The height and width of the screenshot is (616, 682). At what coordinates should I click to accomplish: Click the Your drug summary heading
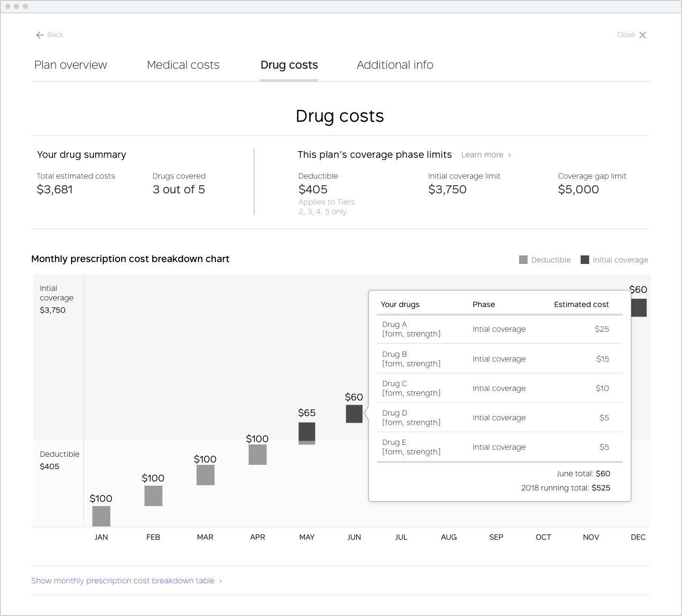pos(81,155)
